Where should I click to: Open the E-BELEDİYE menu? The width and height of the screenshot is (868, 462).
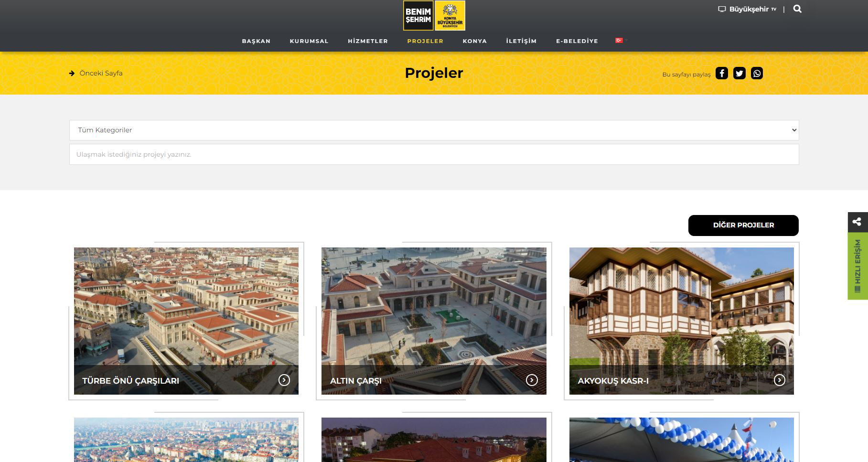pyautogui.click(x=577, y=41)
